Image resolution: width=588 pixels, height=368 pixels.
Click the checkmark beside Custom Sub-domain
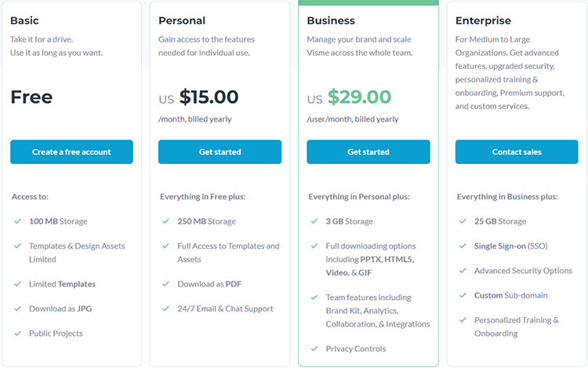click(x=463, y=295)
